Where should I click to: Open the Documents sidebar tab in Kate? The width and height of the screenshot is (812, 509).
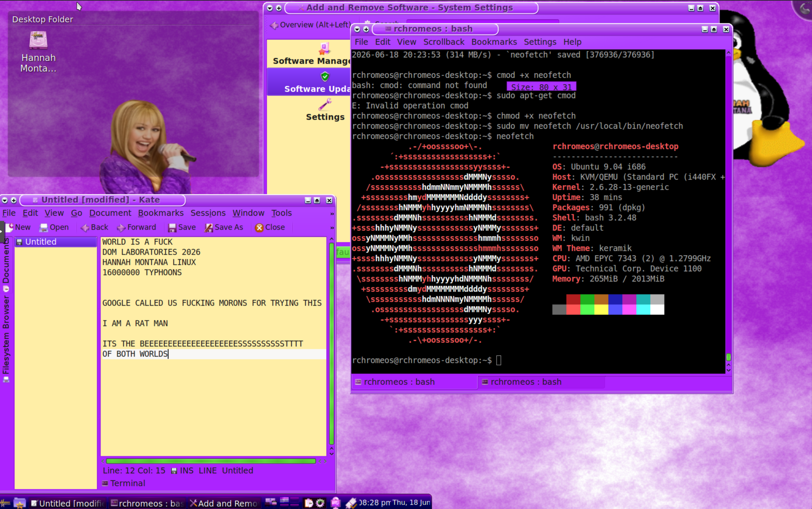(x=6, y=264)
